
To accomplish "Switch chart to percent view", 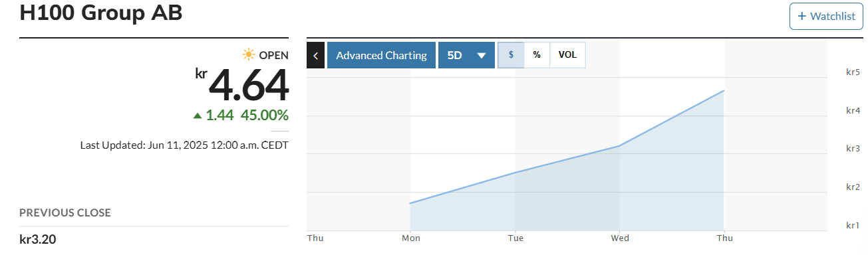I will coord(537,55).
